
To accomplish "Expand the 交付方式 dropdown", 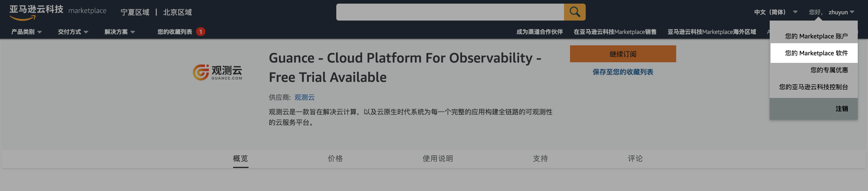I will [x=73, y=32].
